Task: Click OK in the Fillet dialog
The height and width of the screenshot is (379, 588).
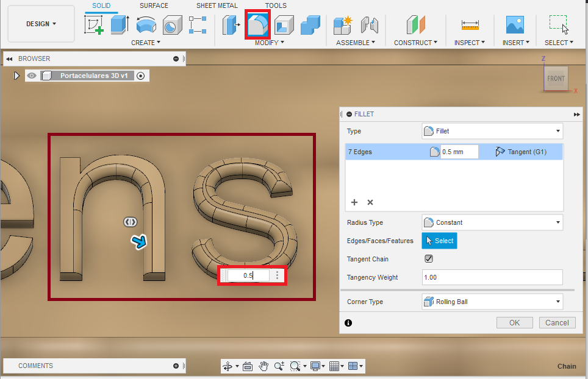Action: (x=515, y=322)
